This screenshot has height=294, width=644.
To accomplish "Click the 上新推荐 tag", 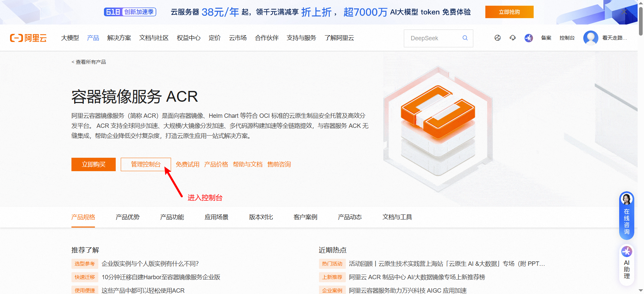I will point(332,277).
